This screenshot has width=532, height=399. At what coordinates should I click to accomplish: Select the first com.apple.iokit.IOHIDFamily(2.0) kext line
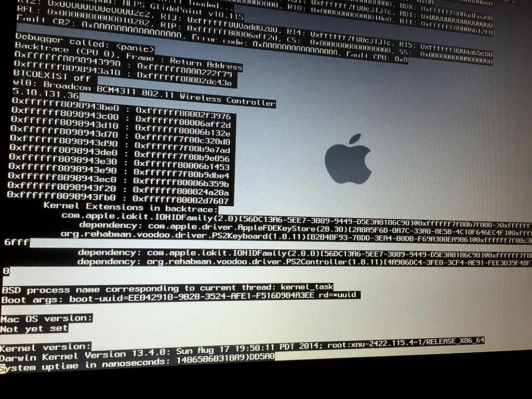(x=297, y=220)
